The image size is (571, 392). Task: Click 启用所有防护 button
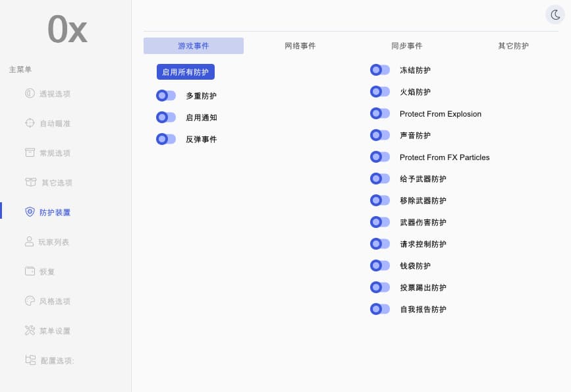pos(186,72)
